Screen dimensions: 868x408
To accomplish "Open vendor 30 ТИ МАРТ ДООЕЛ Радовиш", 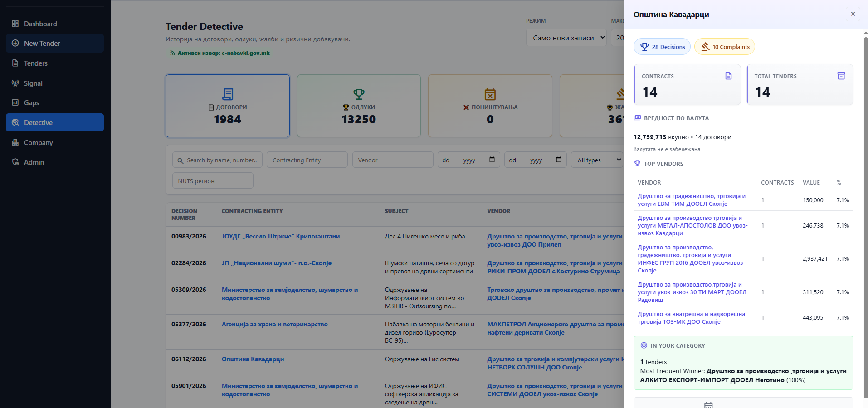I will [692, 292].
